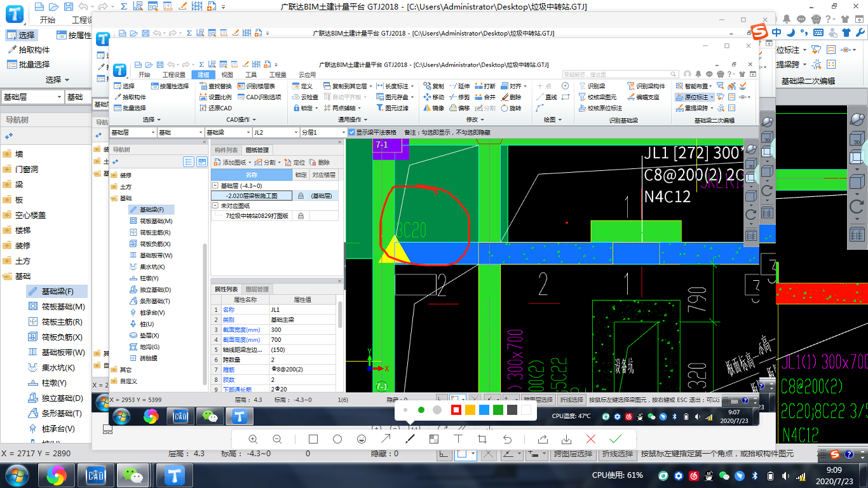The width and height of the screenshot is (868, 488).
Task: Pick the blue annotation color
Action: click(484, 410)
